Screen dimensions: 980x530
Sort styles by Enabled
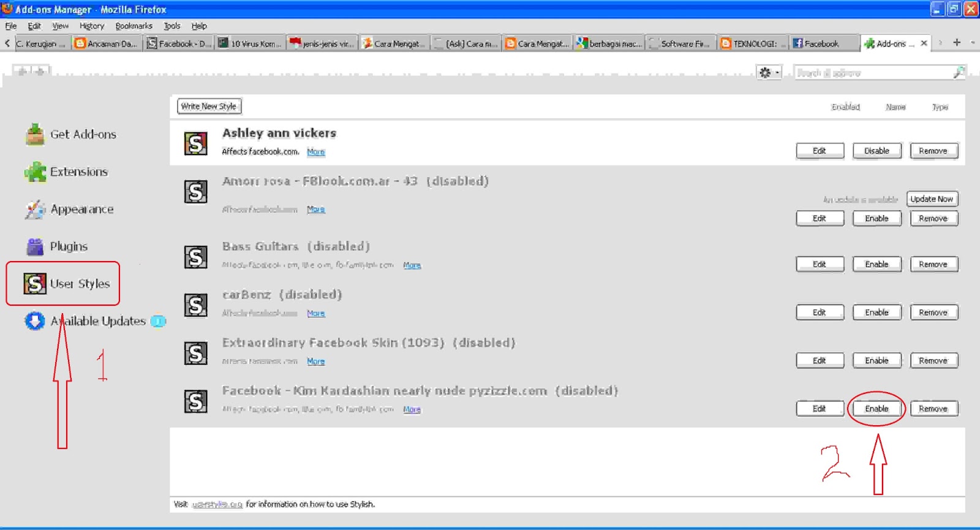(845, 107)
